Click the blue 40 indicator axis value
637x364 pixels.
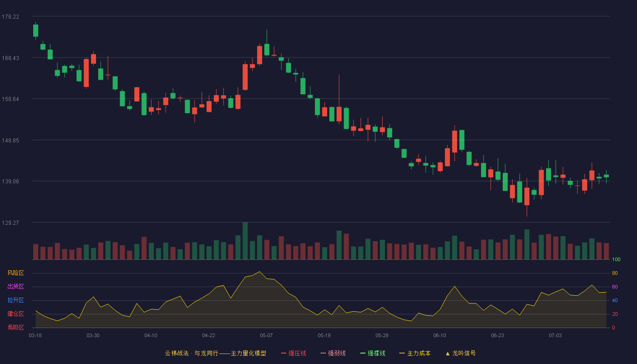(615, 300)
